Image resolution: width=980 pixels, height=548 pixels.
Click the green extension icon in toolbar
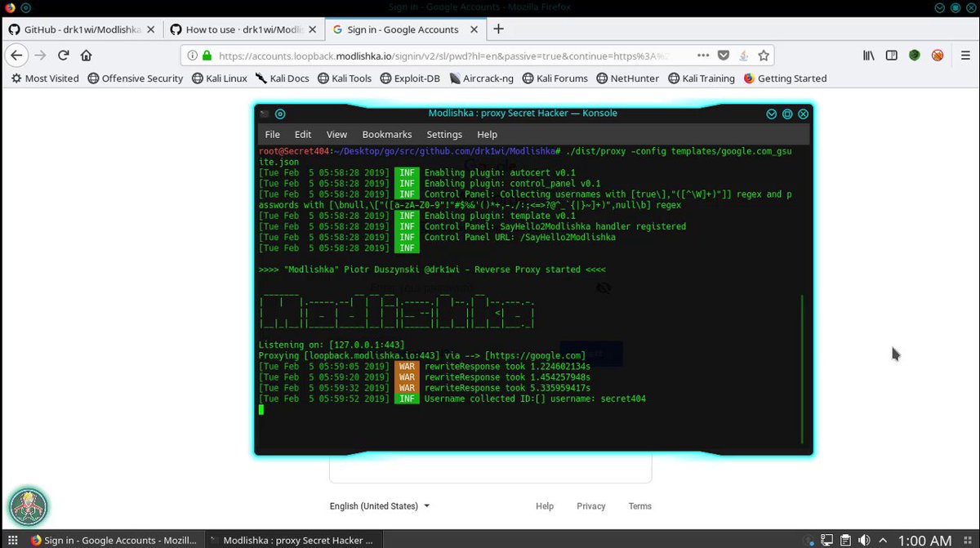915,56
